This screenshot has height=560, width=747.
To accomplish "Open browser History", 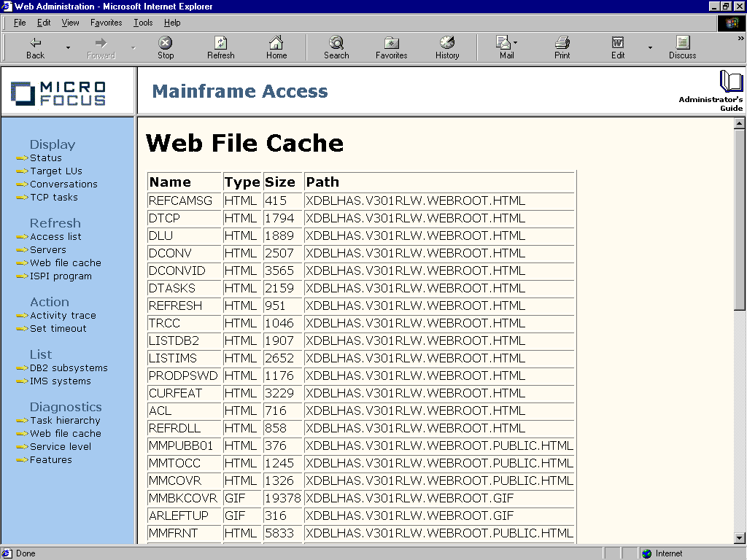I will 446,47.
